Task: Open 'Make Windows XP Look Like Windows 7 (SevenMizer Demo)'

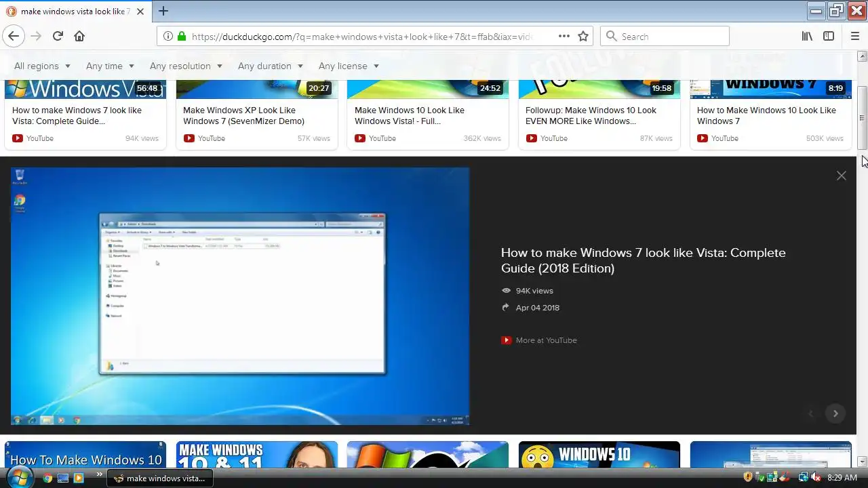Action: pyautogui.click(x=243, y=115)
